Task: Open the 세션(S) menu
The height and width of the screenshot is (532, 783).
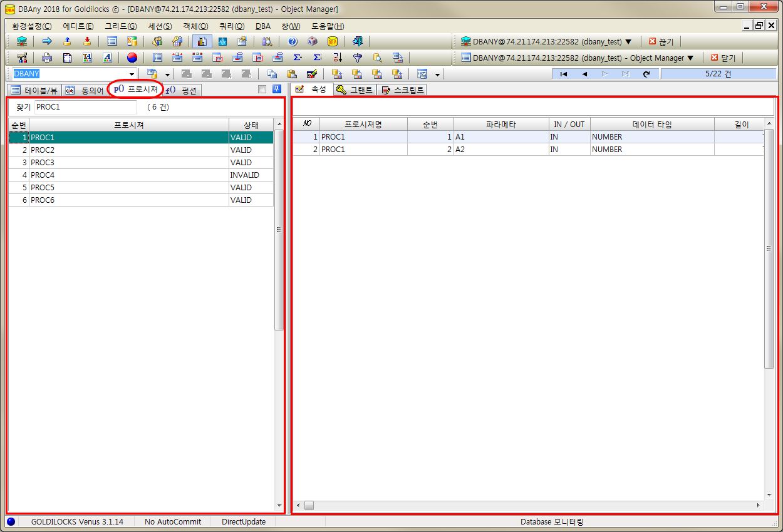Action: pyautogui.click(x=160, y=26)
